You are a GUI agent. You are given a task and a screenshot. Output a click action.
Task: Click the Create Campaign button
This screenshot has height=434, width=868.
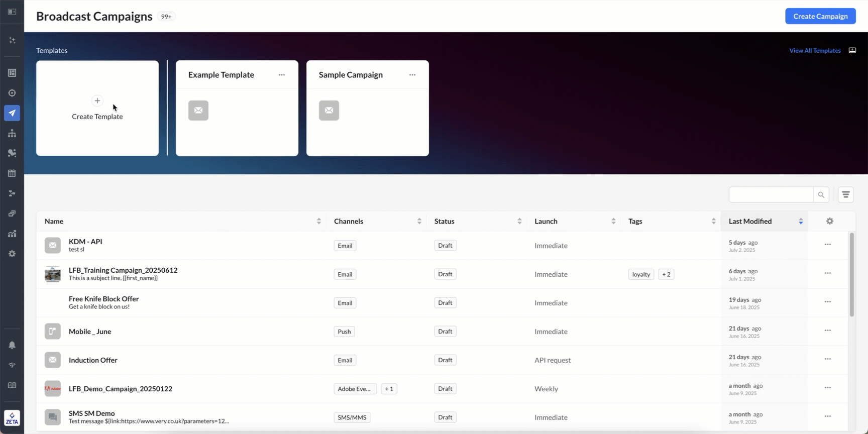(x=820, y=16)
